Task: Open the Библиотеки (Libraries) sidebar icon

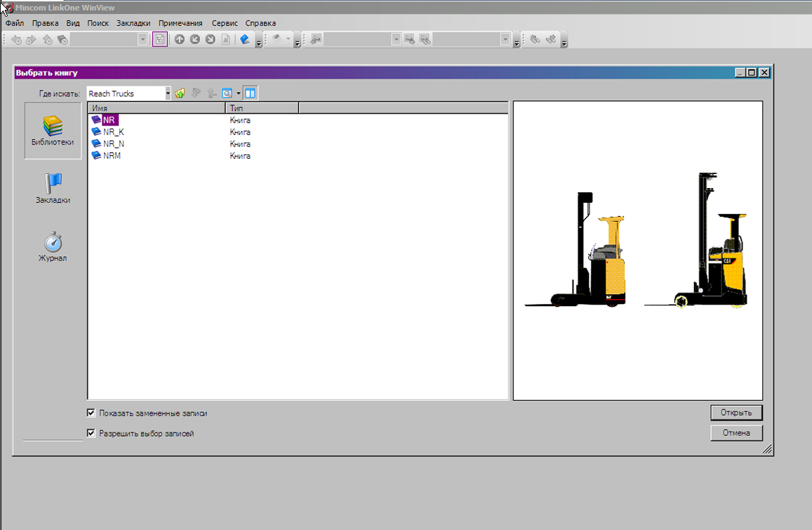Action: (x=53, y=130)
